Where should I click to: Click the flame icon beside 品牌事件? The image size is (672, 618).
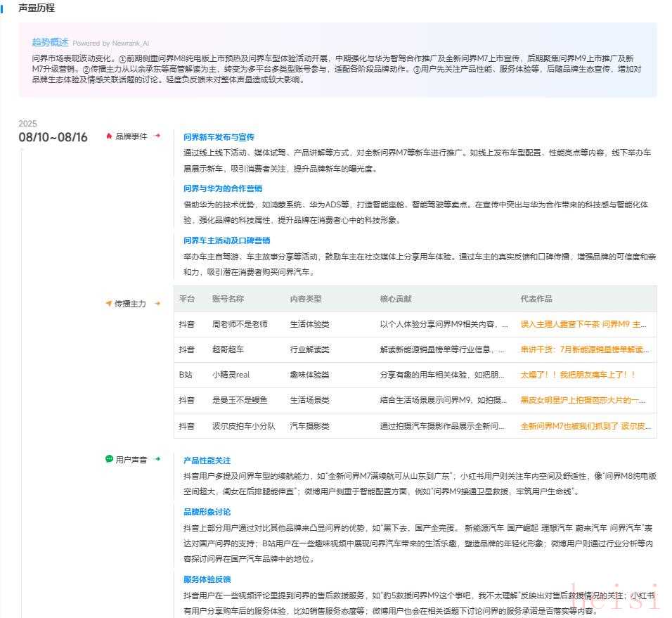[x=109, y=136]
